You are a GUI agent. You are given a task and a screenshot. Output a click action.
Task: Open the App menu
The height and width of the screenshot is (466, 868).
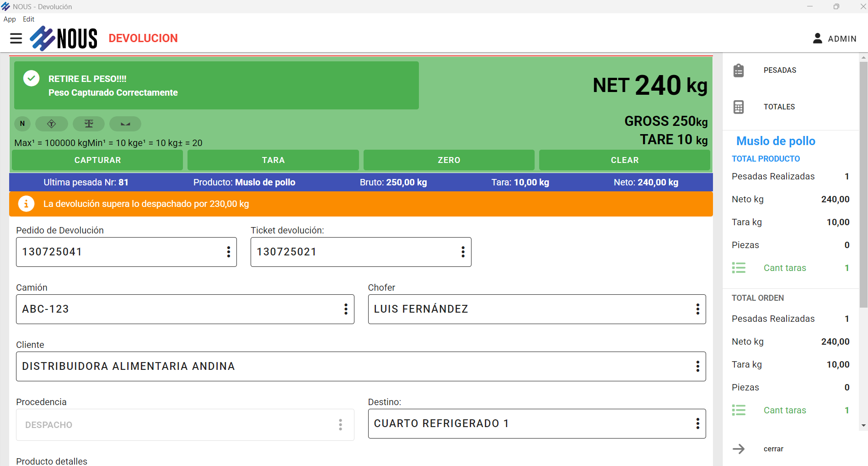10,19
